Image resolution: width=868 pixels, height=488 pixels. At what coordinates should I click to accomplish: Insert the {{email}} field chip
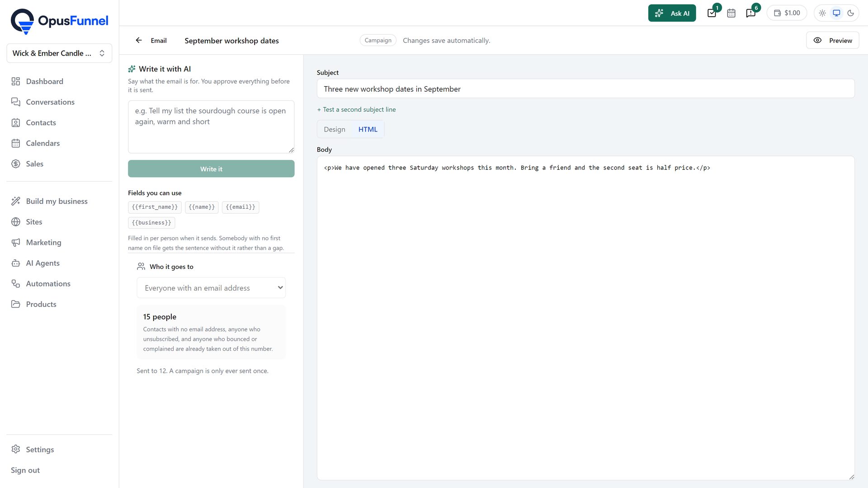tap(241, 207)
